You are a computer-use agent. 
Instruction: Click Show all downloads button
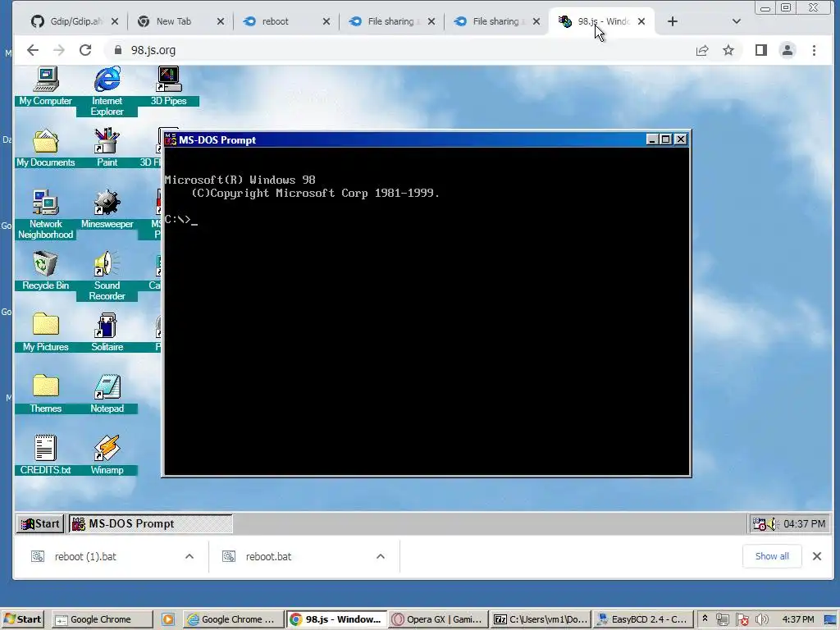coord(772,556)
